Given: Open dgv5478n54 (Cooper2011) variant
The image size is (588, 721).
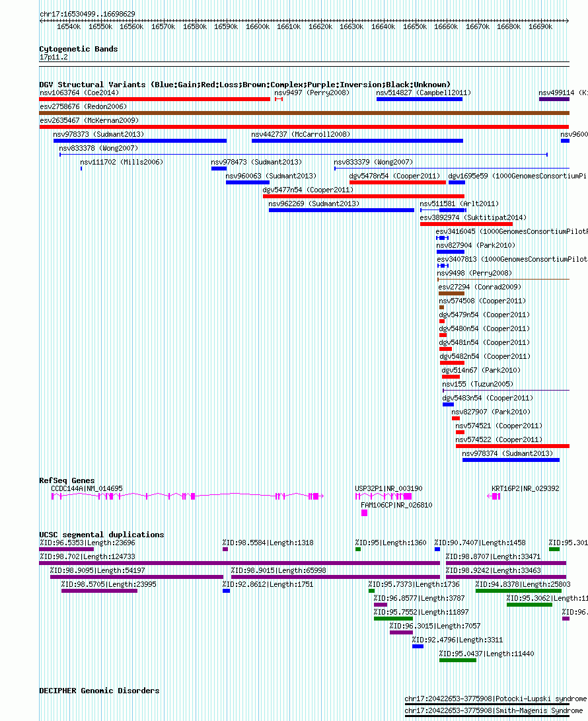Looking at the screenshot, I should pyautogui.click(x=394, y=176).
